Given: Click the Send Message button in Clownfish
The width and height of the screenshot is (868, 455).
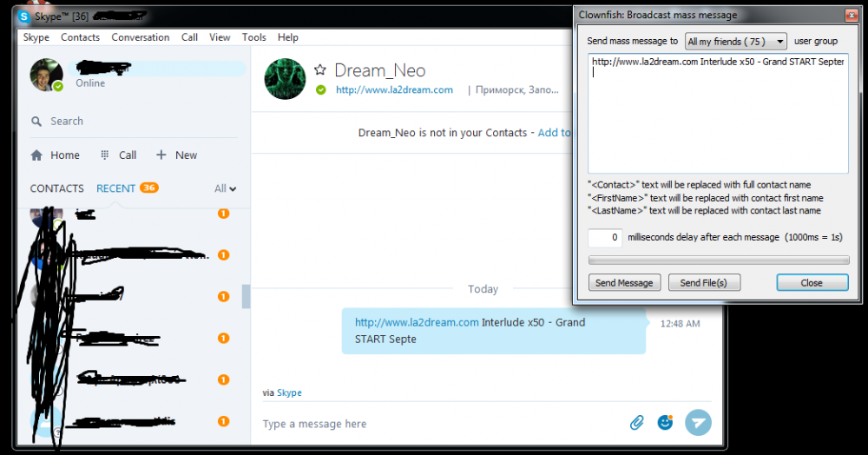Looking at the screenshot, I should 624,283.
